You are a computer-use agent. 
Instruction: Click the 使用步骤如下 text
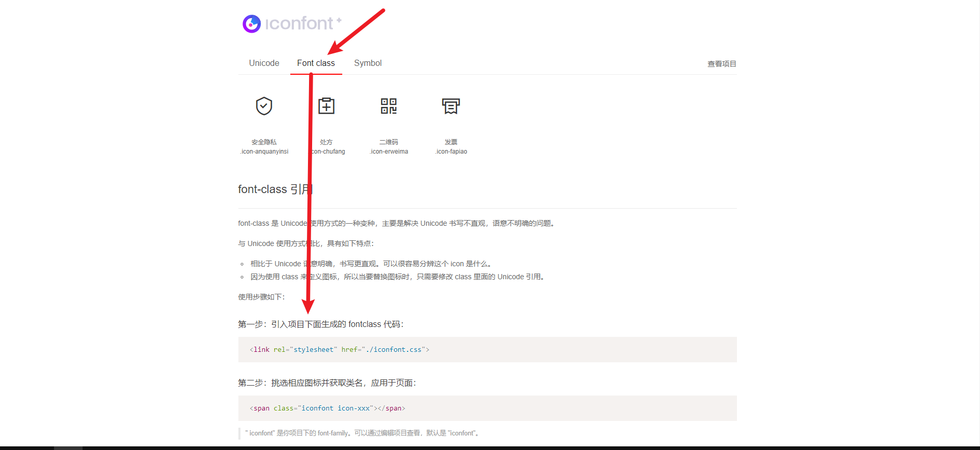click(261, 297)
